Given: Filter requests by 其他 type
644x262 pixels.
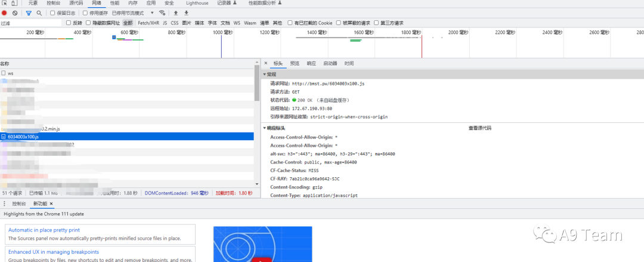Looking at the screenshot, I should tap(278, 23).
